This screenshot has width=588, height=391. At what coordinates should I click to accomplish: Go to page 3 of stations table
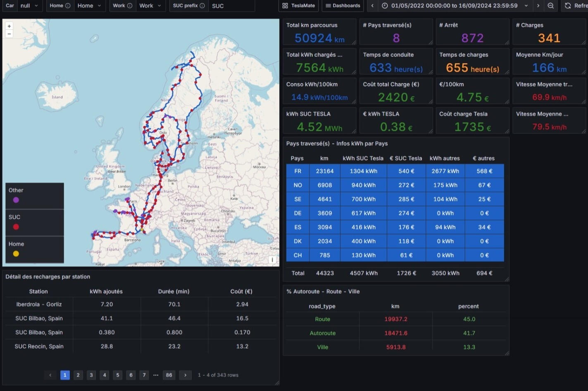[91, 375]
